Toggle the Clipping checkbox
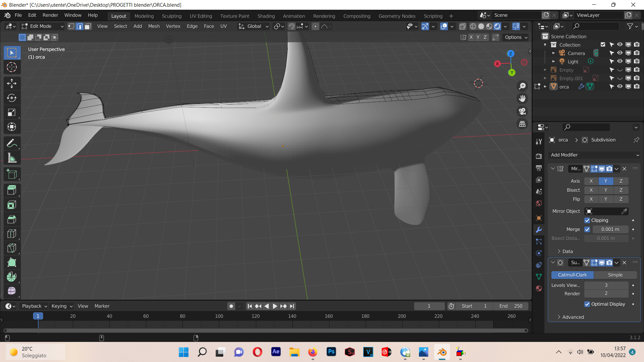The image size is (644, 362). [x=587, y=221]
